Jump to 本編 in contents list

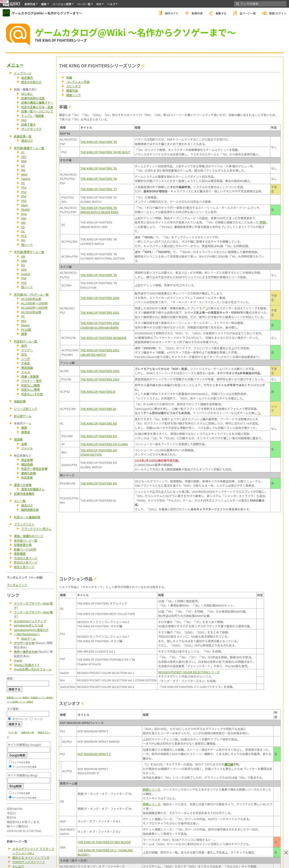pyautogui.click(x=69, y=78)
